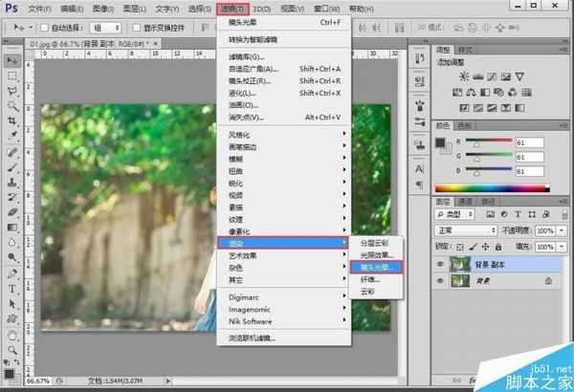The height and width of the screenshot is (392, 574).
Task: Pick the Horizontal Type tool
Action: 13,288
